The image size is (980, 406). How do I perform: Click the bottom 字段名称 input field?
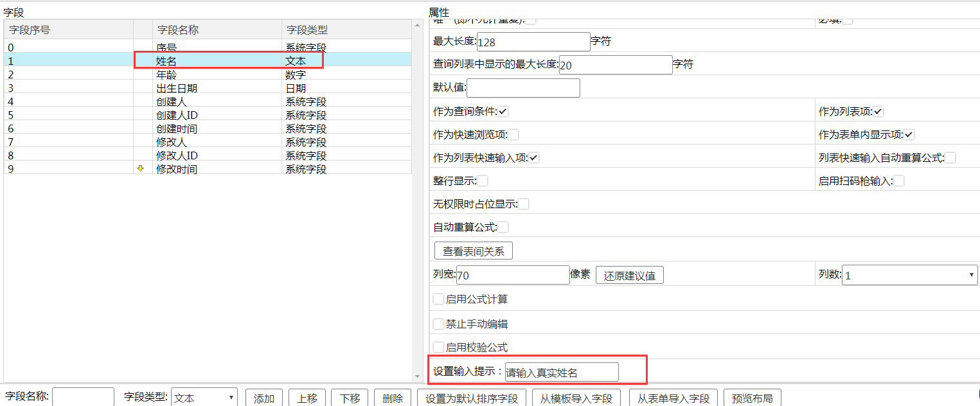pyautogui.click(x=83, y=398)
